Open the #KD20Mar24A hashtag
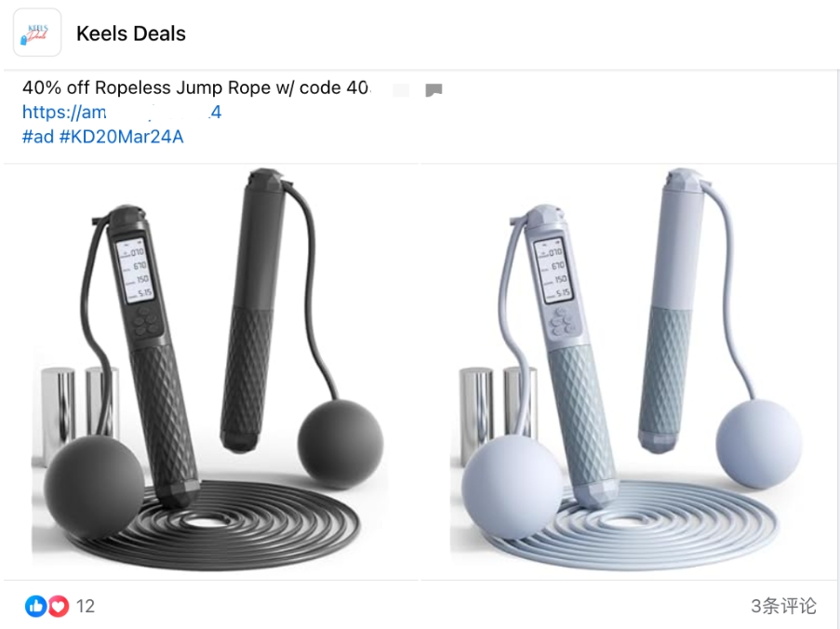The image size is (840, 629). [122, 137]
